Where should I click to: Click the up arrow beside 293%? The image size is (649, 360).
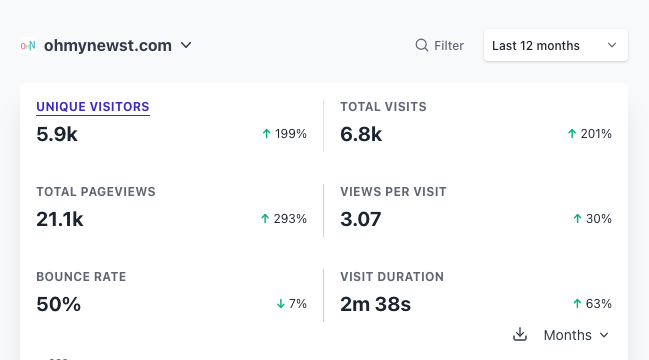pos(265,218)
